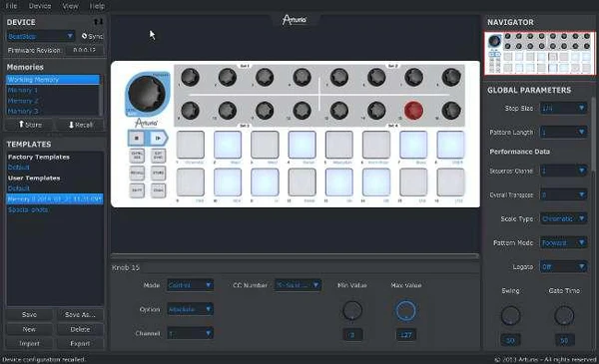
Task: Click the RECALL button on the BeatStep image
Action: click(x=137, y=173)
